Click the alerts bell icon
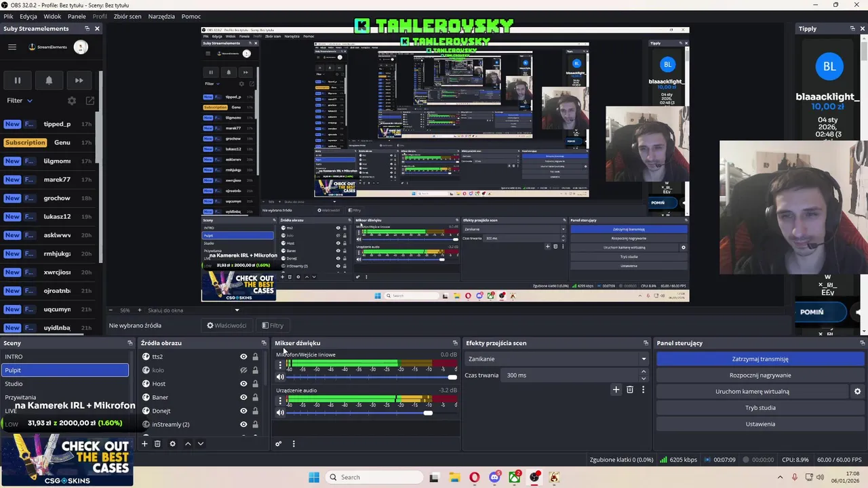 coord(49,80)
